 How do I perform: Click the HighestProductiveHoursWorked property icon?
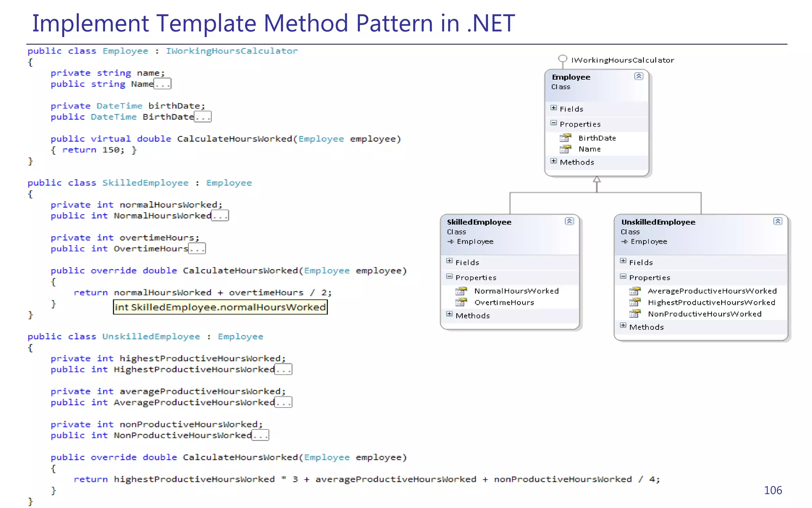click(635, 302)
